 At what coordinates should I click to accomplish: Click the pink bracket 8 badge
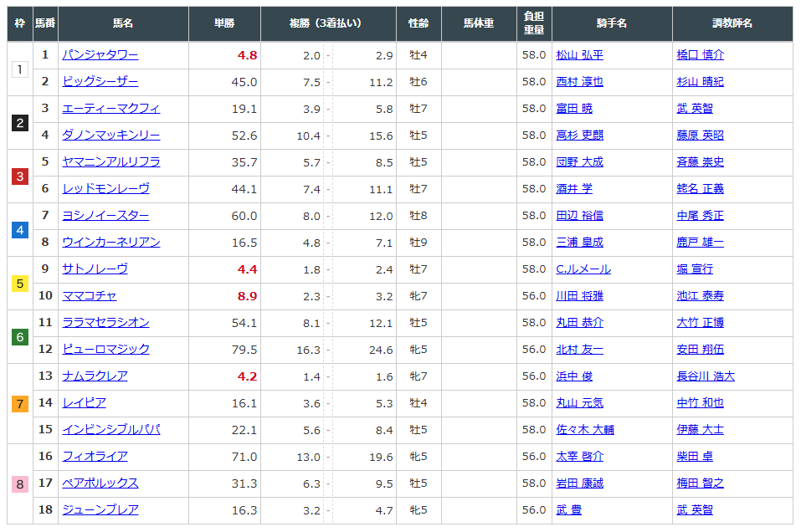20,483
